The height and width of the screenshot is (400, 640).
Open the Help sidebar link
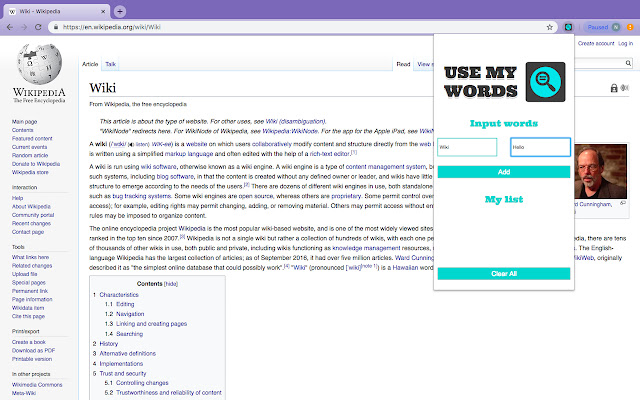pos(17,198)
